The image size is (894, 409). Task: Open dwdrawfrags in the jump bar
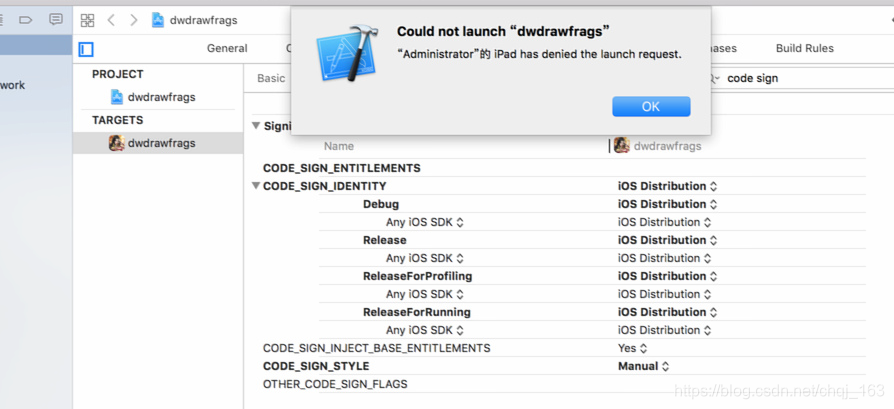coord(204,21)
